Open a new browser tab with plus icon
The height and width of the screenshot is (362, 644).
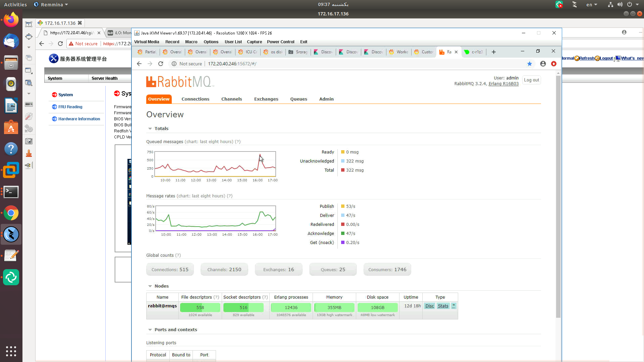pyautogui.click(x=493, y=52)
